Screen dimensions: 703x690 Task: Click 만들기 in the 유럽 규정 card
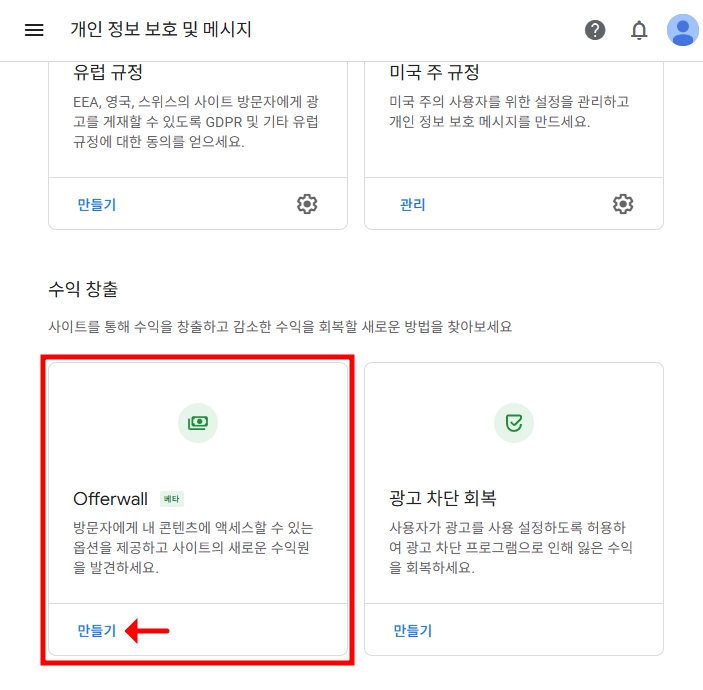[97, 204]
